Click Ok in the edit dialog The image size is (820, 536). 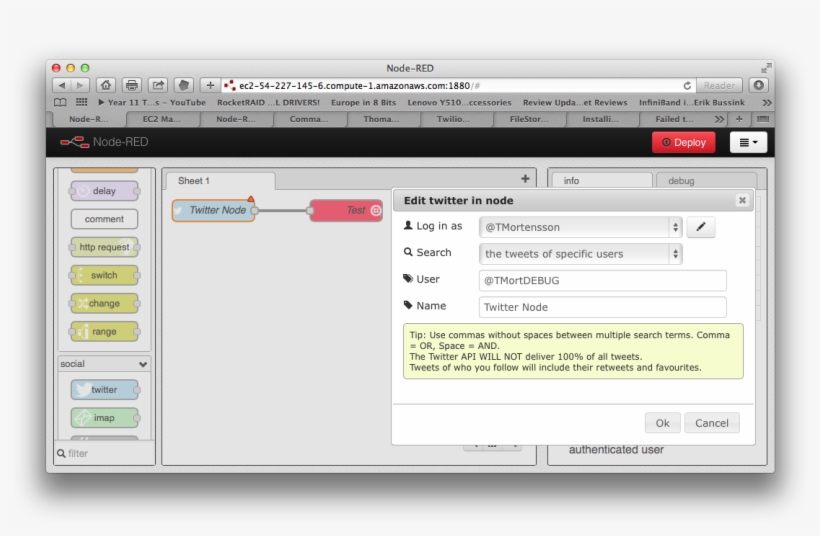[663, 423]
